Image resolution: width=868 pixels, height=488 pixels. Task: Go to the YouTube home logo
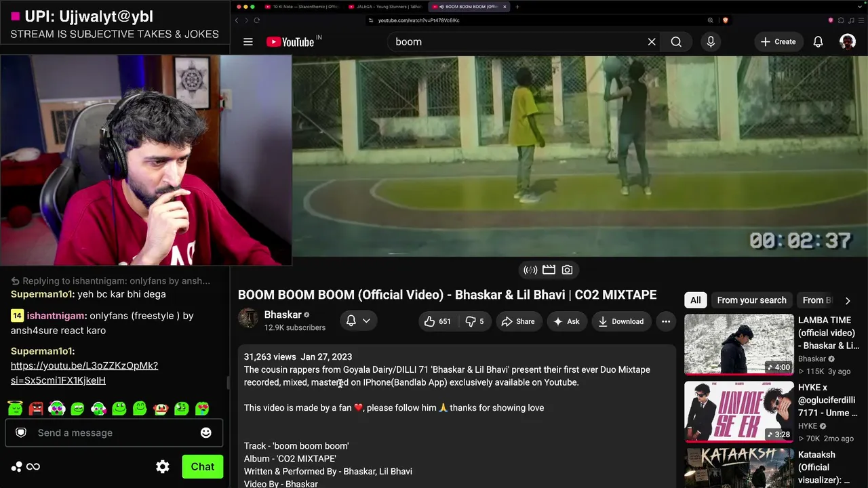click(290, 42)
